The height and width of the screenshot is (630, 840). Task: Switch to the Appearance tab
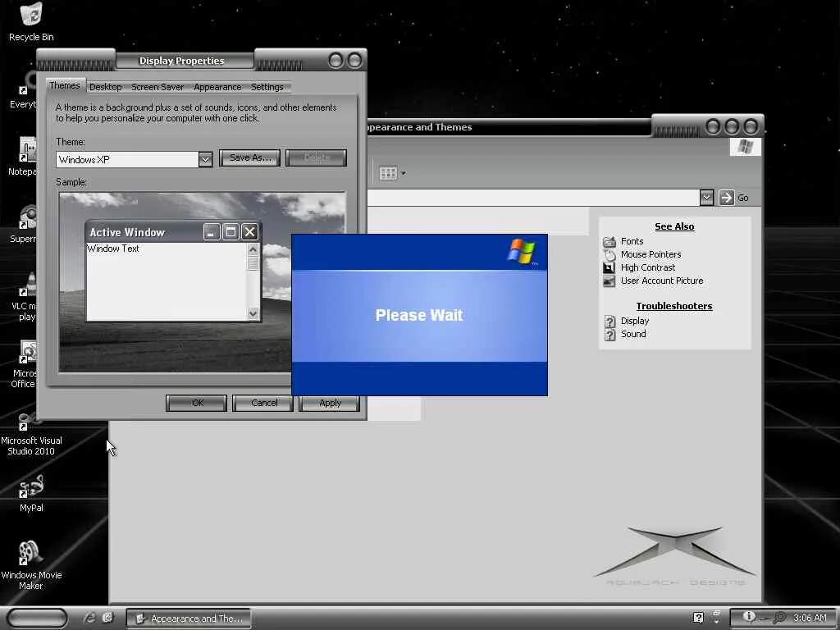217,87
